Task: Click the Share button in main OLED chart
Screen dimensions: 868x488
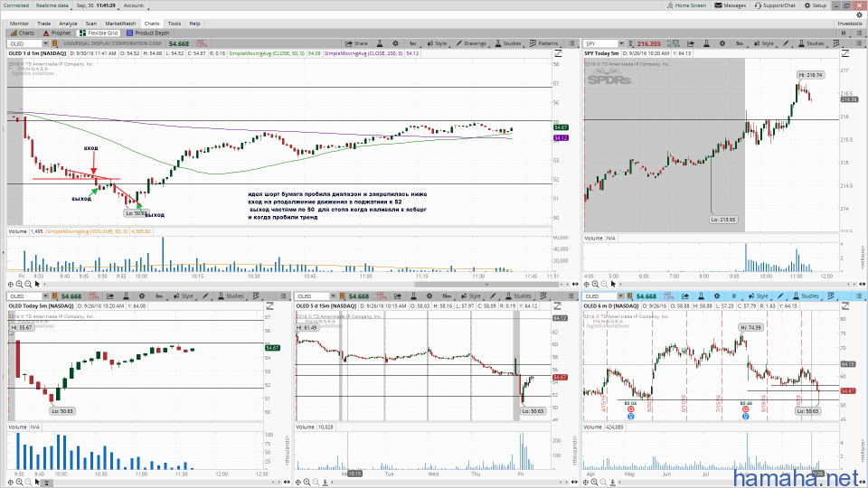Action: pyautogui.click(x=356, y=43)
